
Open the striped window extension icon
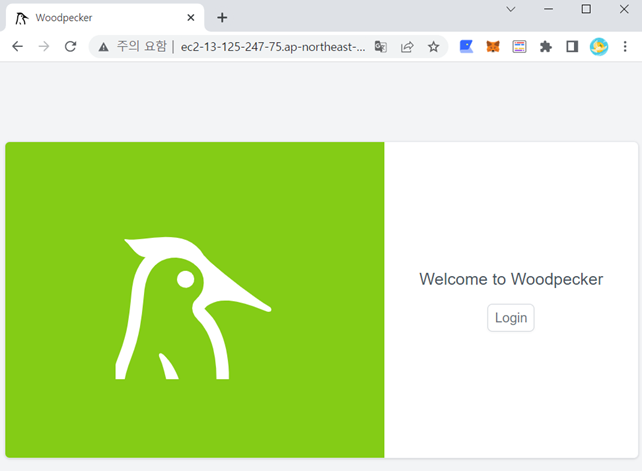[x=519, y=47]
